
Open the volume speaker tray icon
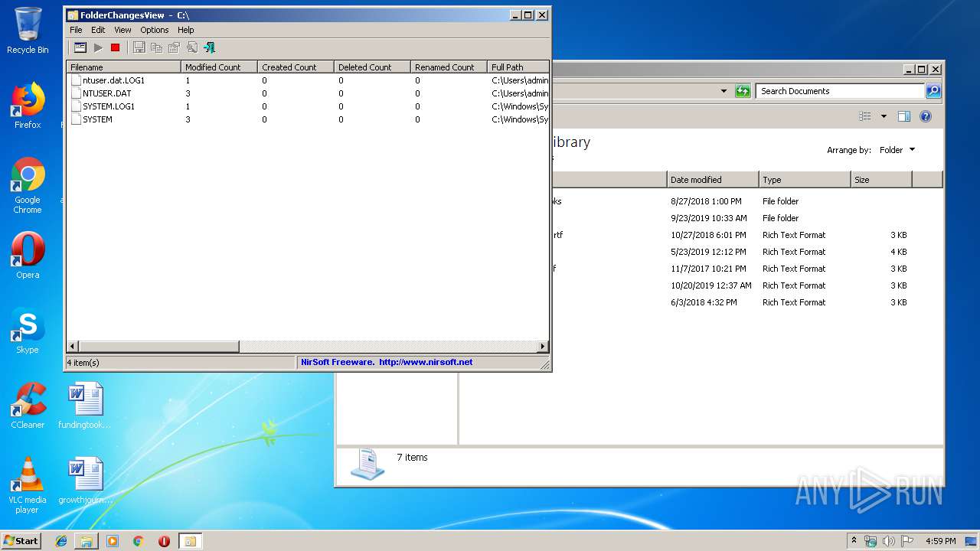[x=889, y=541]
